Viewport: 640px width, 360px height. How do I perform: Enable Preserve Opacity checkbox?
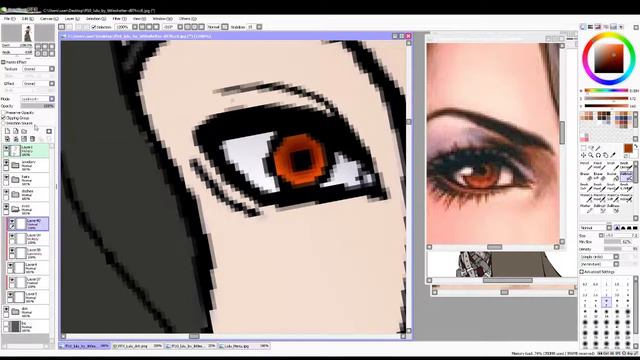4,112
